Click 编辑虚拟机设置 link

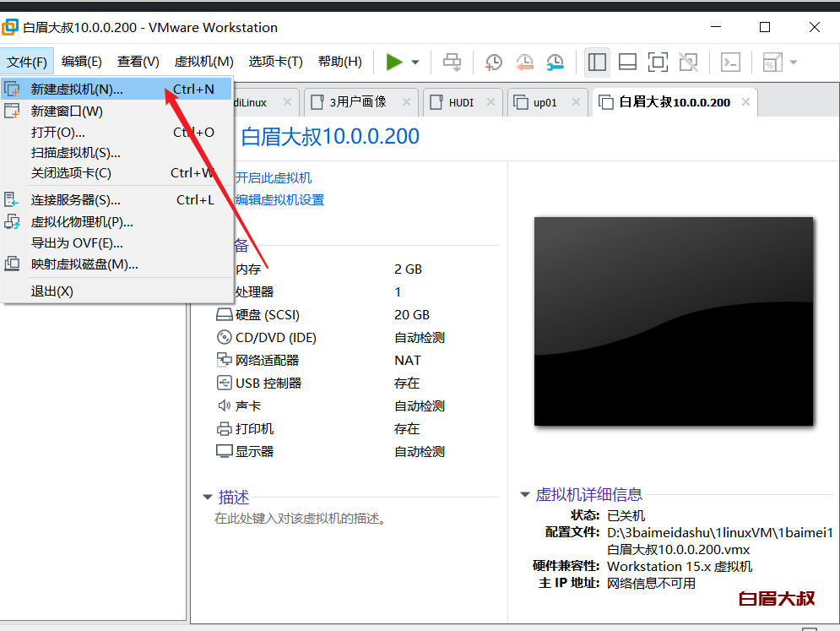click(279, 200)
